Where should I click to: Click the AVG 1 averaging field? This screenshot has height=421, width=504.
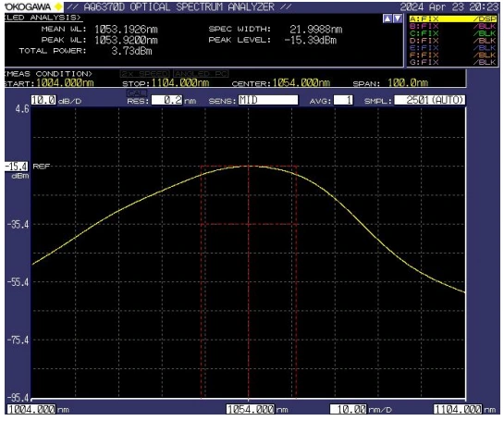tap(343, 100)
